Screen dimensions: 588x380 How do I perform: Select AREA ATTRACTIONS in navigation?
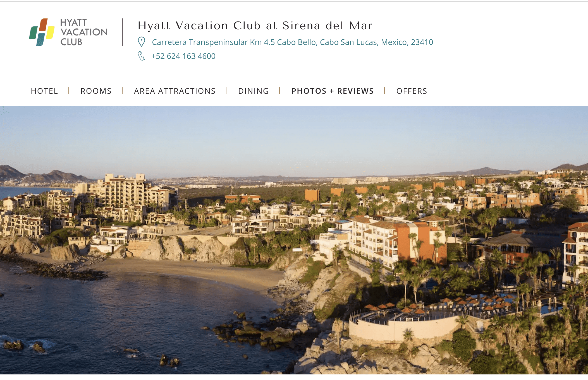pos(175,91)
